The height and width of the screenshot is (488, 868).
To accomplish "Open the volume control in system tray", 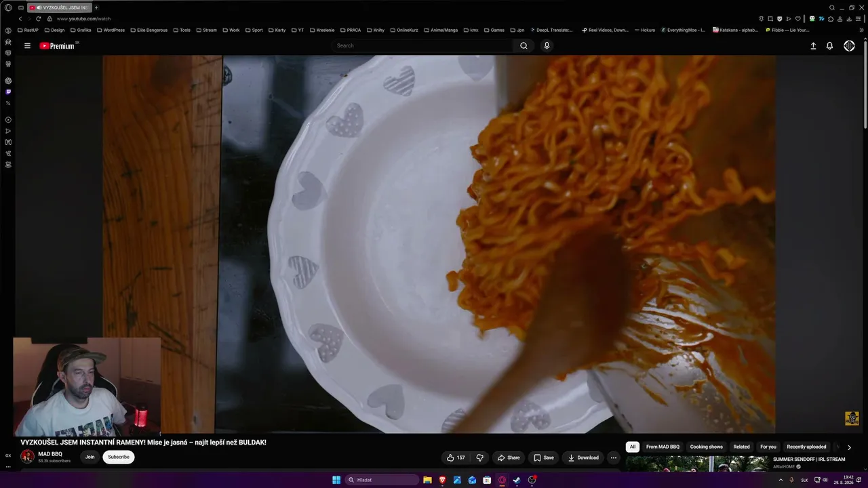I will [x=825, y=480].
